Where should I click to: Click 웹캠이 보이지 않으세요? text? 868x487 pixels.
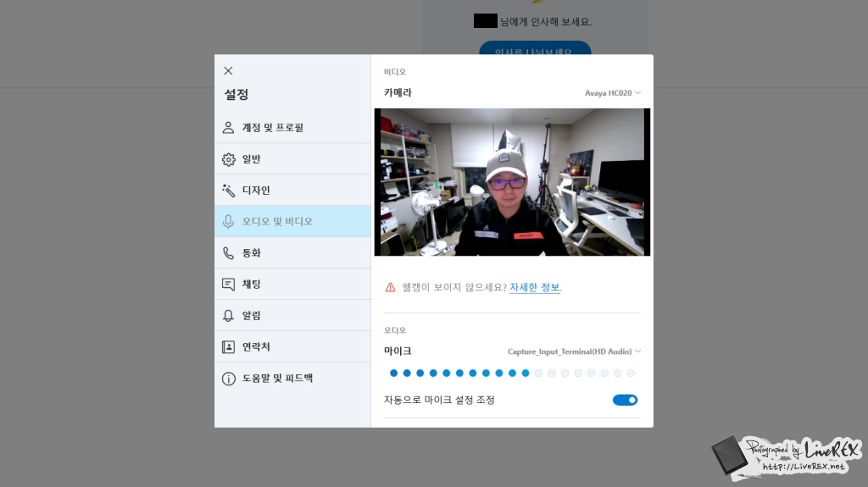[x=454, y=287]
